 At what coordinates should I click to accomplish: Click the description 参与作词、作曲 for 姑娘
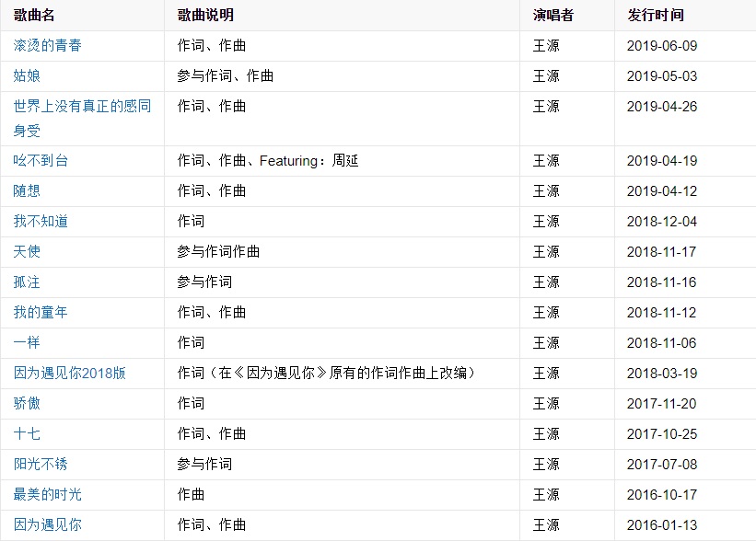[x=226, y=75]
